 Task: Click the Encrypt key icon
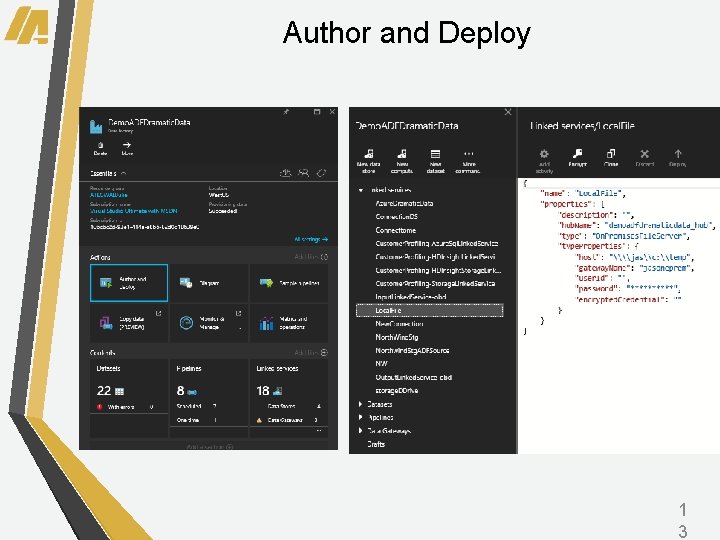point(578,153)
